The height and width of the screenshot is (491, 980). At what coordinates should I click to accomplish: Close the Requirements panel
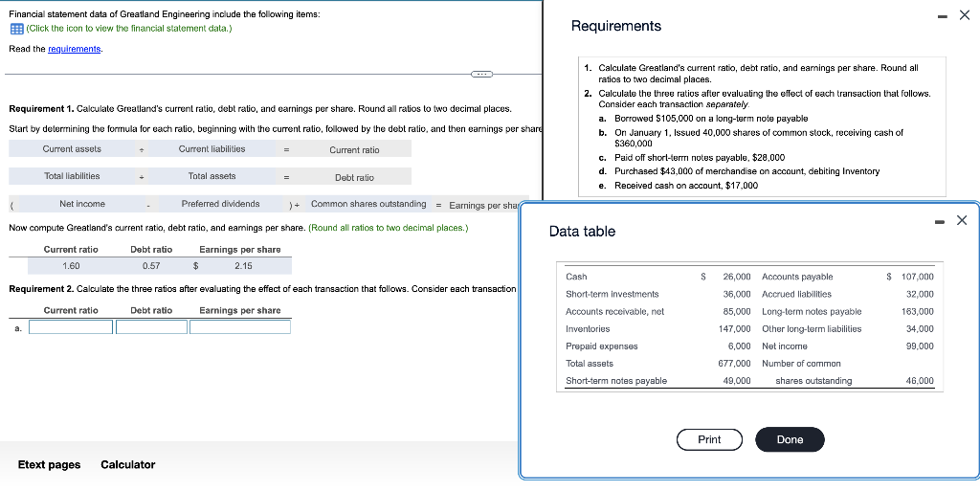[965, 16]
